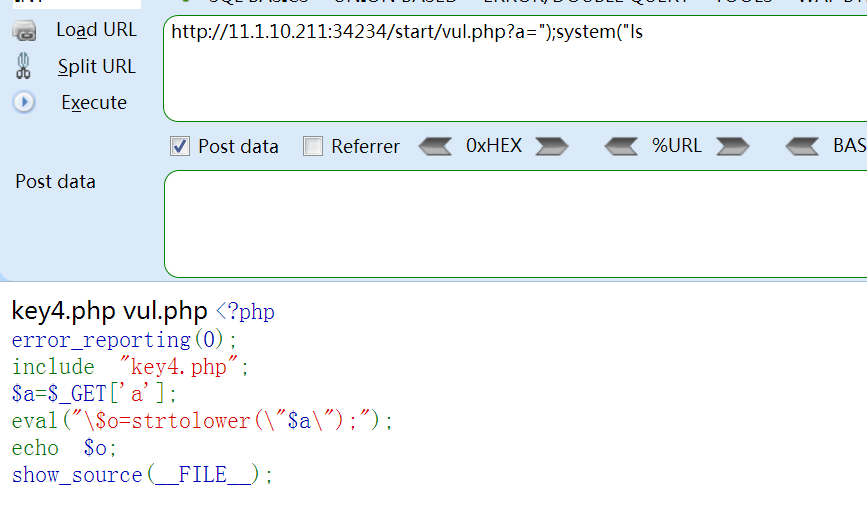The height and width of the screenshot is (532, 867).
Task: Click inside the Post data text field
Action: [x=515, y=224]
